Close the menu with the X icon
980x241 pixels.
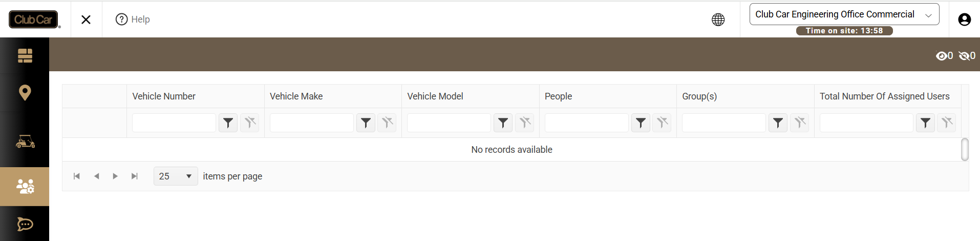[x=86, y=19]
